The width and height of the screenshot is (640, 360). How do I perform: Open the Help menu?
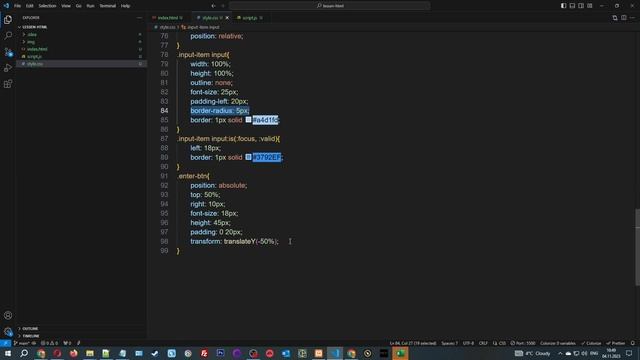coord(125,6)
